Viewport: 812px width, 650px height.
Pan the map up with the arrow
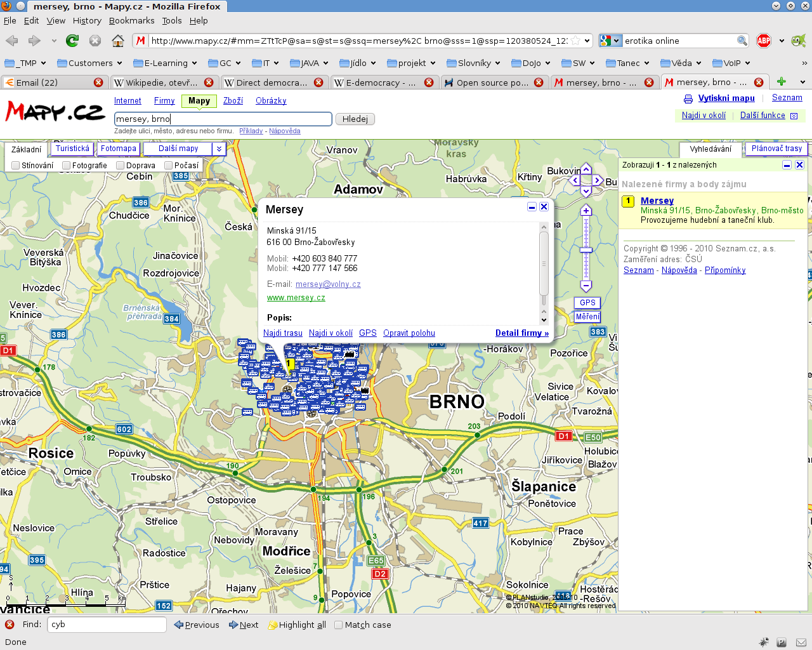586,169
